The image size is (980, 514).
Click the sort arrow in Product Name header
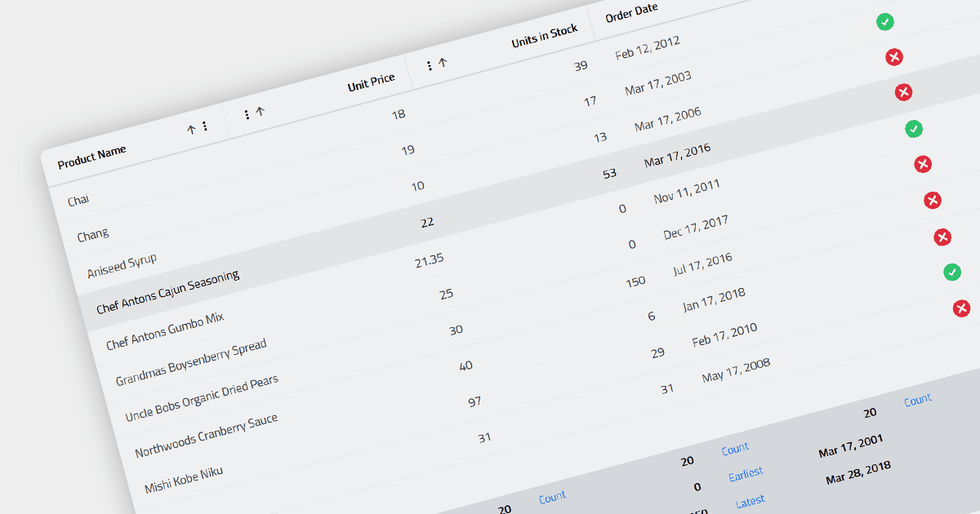(191, 129)
